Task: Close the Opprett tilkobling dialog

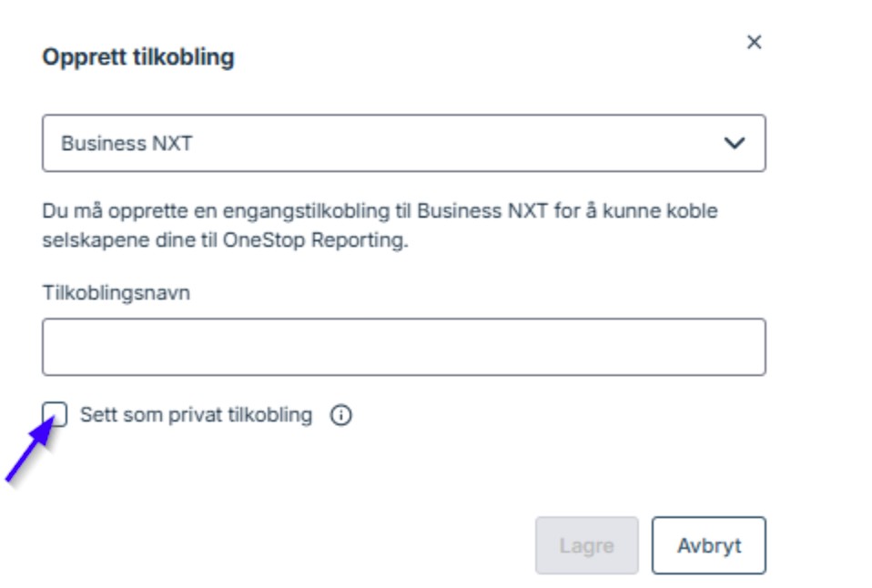Action: click(x=754, y=42)
